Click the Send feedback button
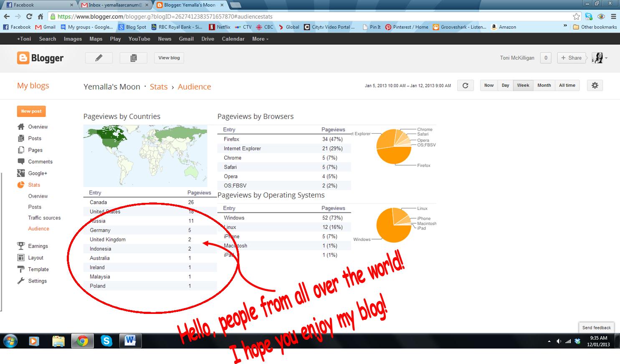 (596, 328)
